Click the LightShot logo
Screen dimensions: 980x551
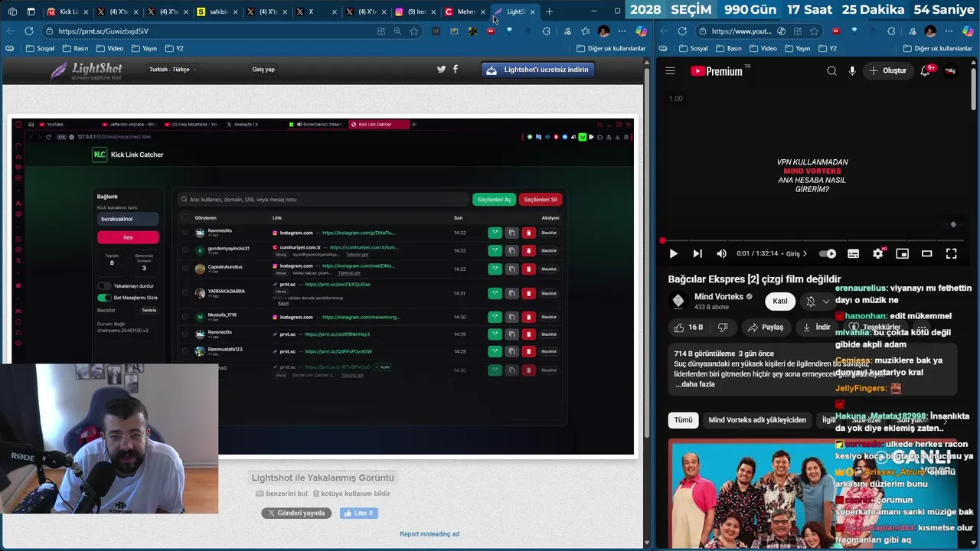click(x=87, y=70)
